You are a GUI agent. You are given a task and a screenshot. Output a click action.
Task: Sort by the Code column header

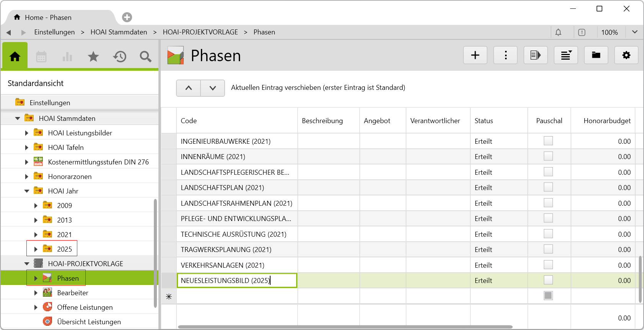coord(237,120)
